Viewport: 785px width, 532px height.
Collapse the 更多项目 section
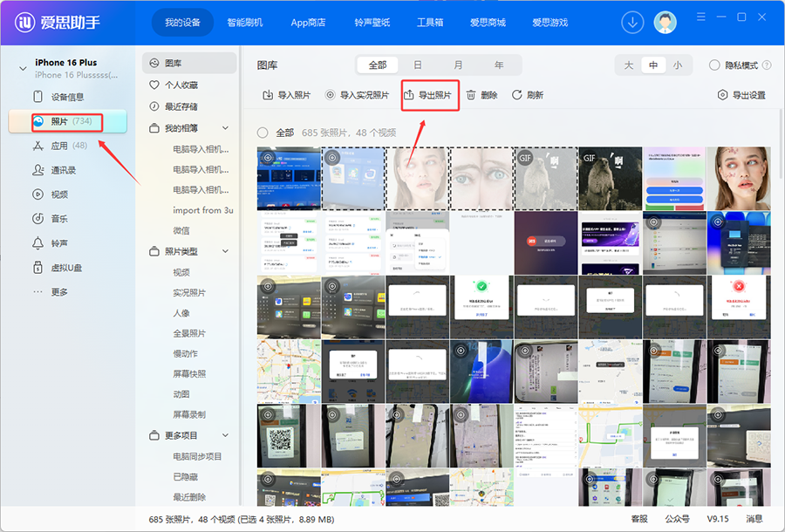pos(225,435)
